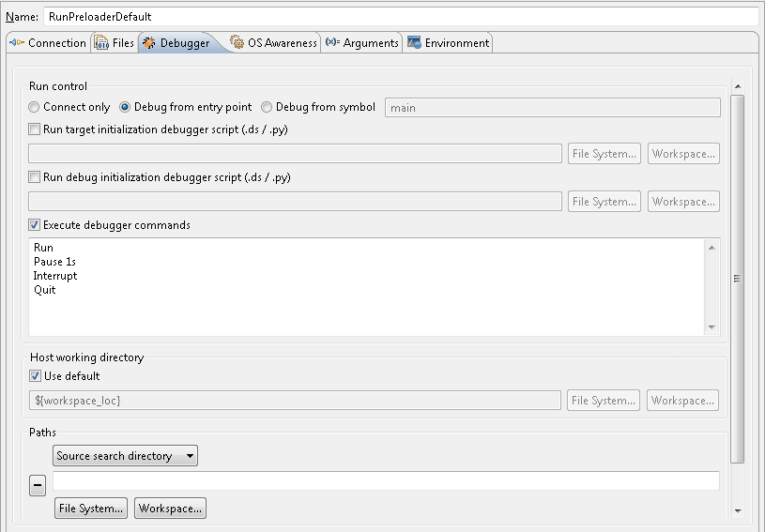Switch to the Connection tab

[x=48, y=43]
